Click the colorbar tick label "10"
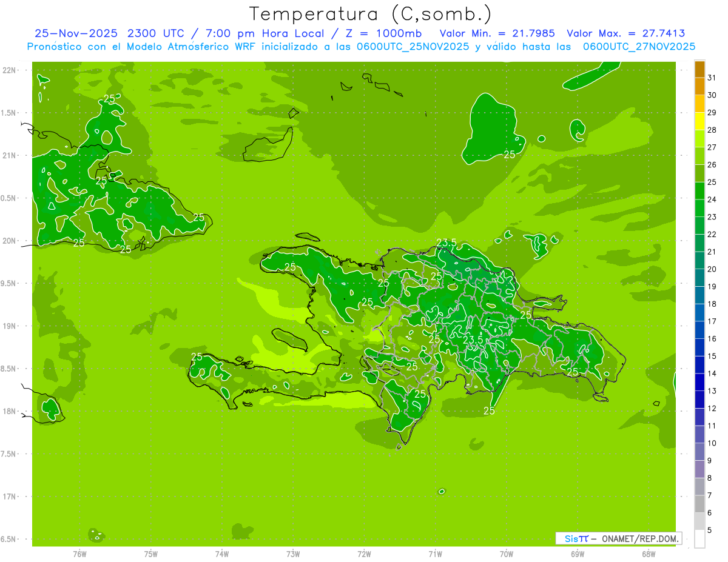Viewport: 728px width, 562px height. click(x=712, y=443)
